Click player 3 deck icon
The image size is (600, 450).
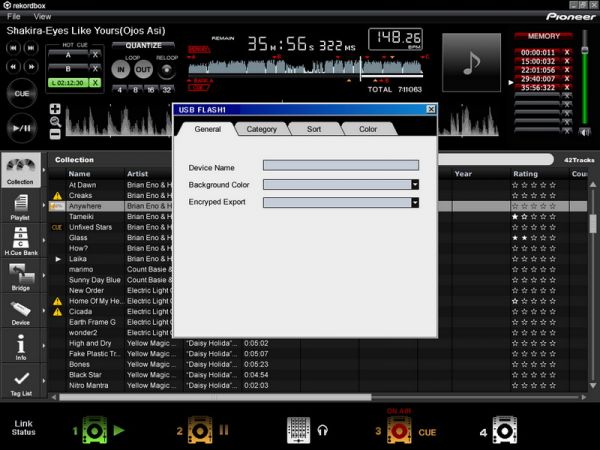pos(399,430)
